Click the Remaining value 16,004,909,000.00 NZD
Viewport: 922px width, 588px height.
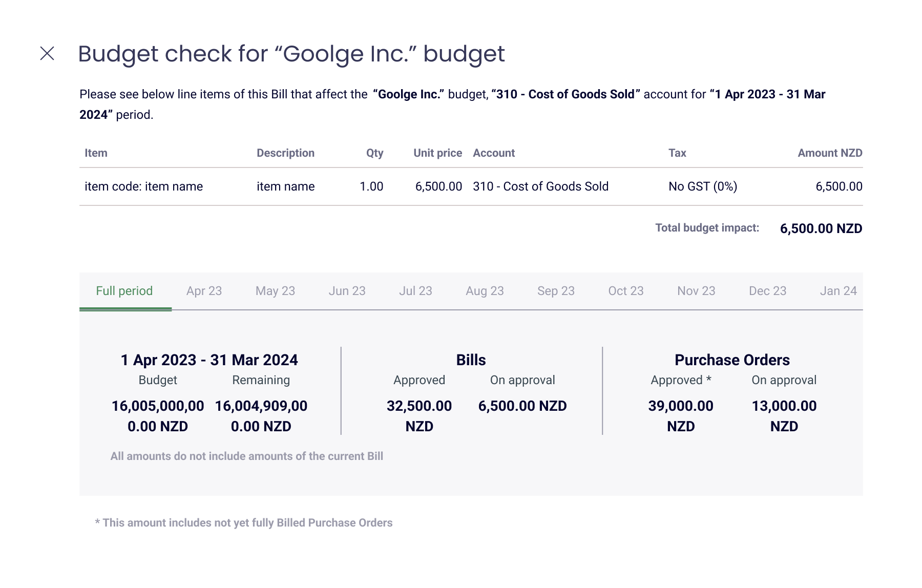[x=261, y=416]
